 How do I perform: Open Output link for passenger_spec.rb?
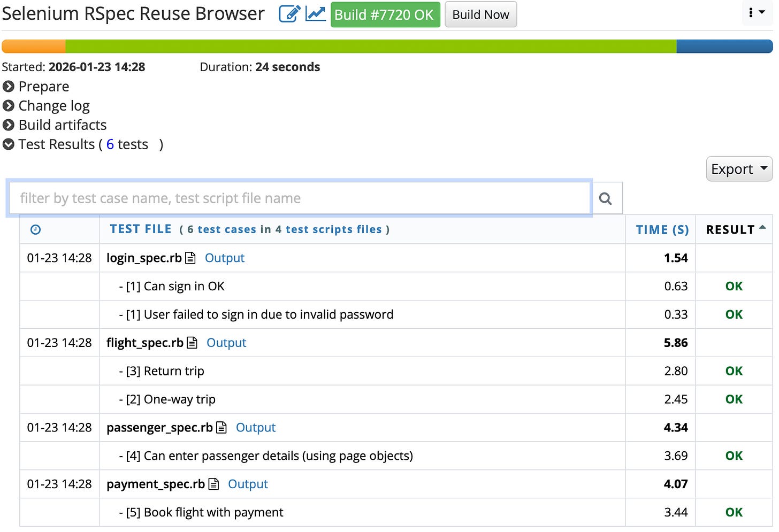coord(256,428)
